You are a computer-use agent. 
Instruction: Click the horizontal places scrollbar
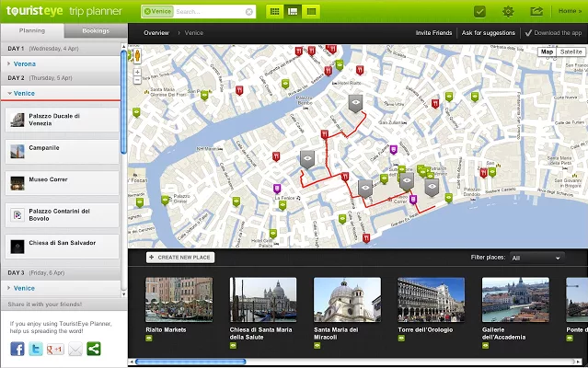pyautogui.click(x=190, y=362)
